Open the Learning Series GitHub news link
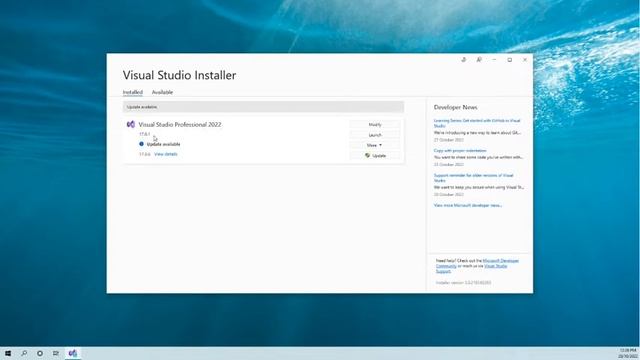The image size is (640, 360). coord(477,123)
